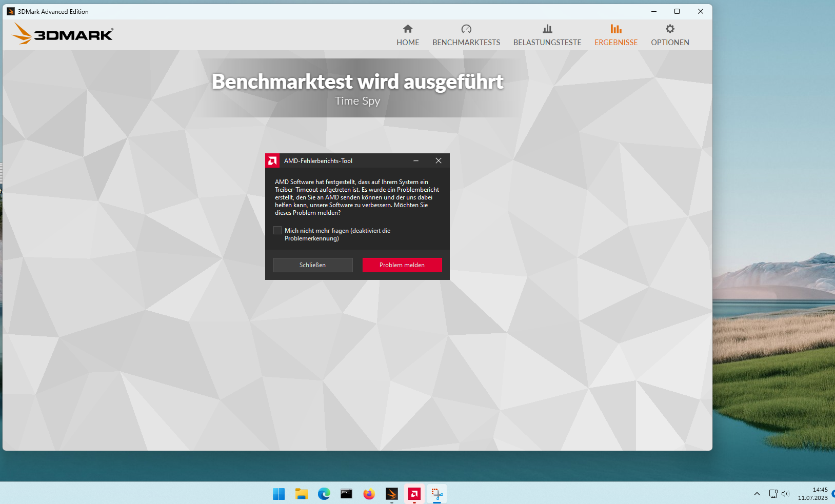Open the terminal icon on the taskbar
The image size is (835, 504).
(x=347, y=494)
